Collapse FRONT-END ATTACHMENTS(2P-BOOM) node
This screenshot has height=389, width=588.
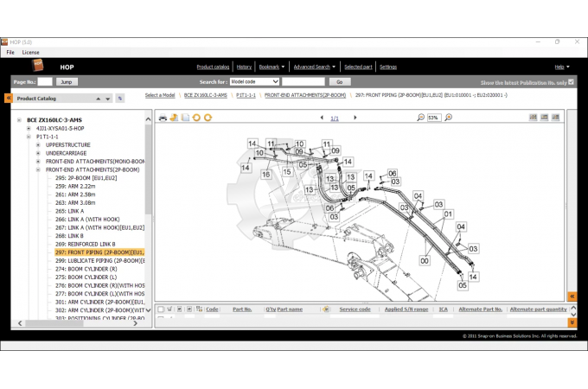38,169
